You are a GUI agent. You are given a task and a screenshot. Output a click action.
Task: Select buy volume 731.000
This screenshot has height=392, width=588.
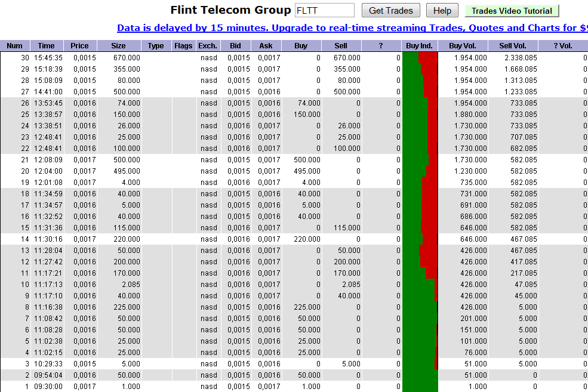473,194
